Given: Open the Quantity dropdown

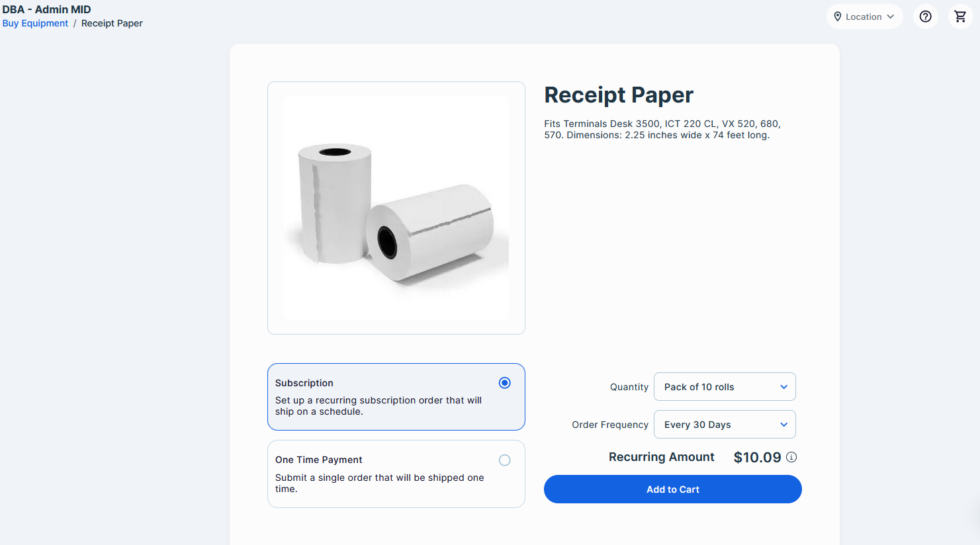Looking at the screenshot, I should pos(725,387).
